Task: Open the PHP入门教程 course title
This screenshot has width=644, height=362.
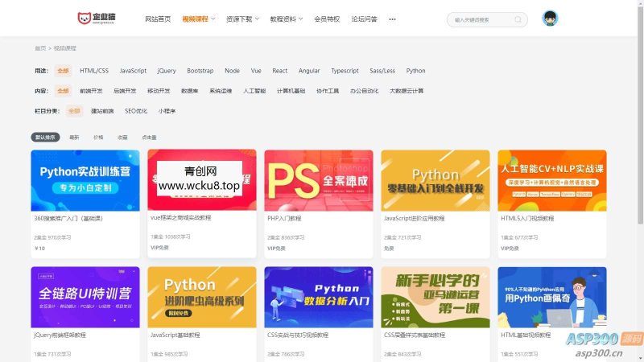Action: pyautogui.click(x=284, y=218)
